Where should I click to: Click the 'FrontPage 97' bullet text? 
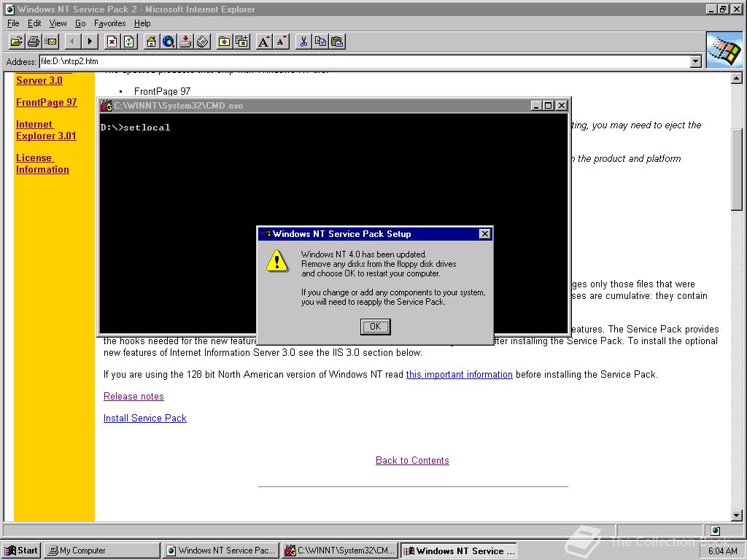[x=162, y=91]
